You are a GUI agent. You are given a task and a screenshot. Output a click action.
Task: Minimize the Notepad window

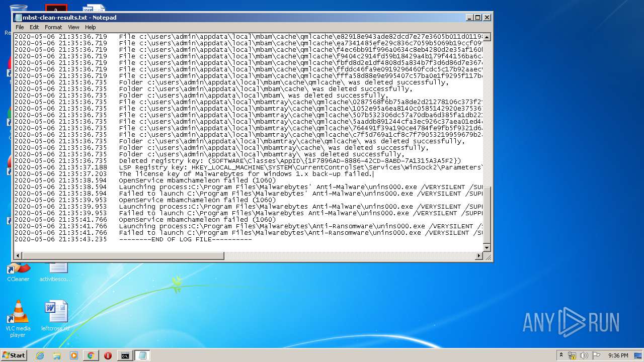tap(469, 17)
